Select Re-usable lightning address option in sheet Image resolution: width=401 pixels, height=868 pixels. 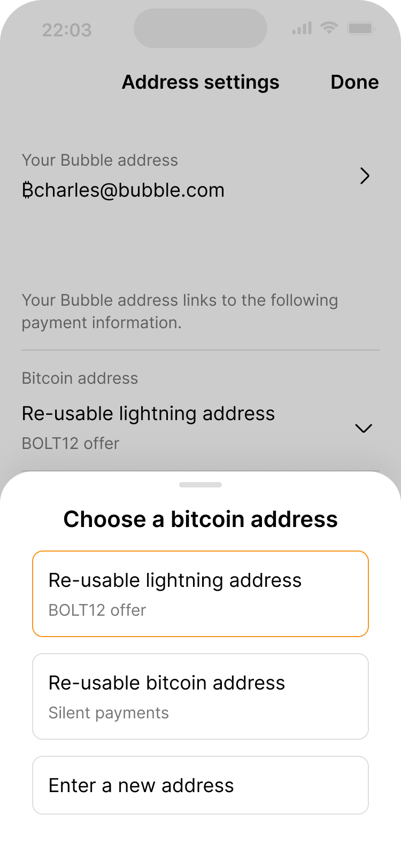(x=200, y=593)
